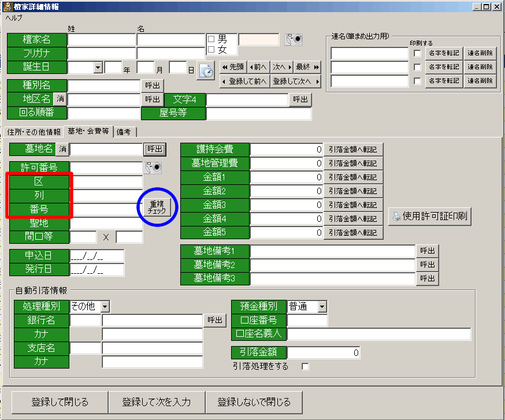Open the 誕生日 era dropdown
The height and width of the screenshot is (420, 505).
click(98, 68)
